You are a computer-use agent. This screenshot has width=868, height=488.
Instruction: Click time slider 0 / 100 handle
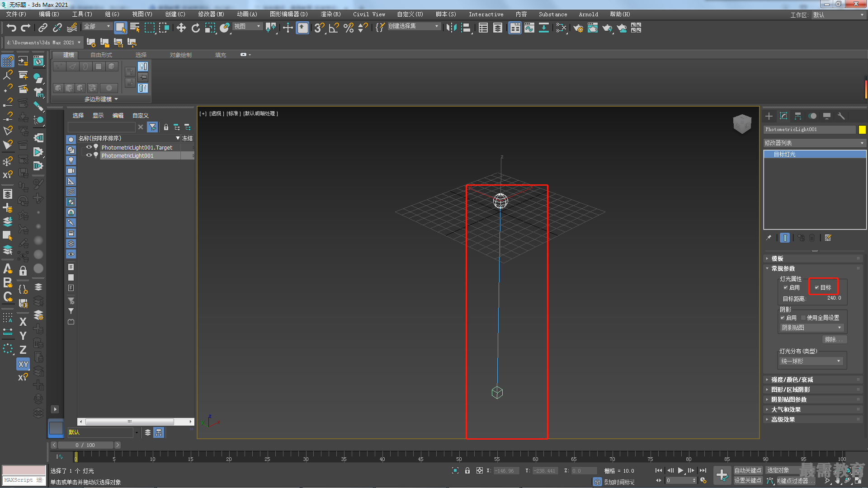pyautogui.click(x=85, y=445)
